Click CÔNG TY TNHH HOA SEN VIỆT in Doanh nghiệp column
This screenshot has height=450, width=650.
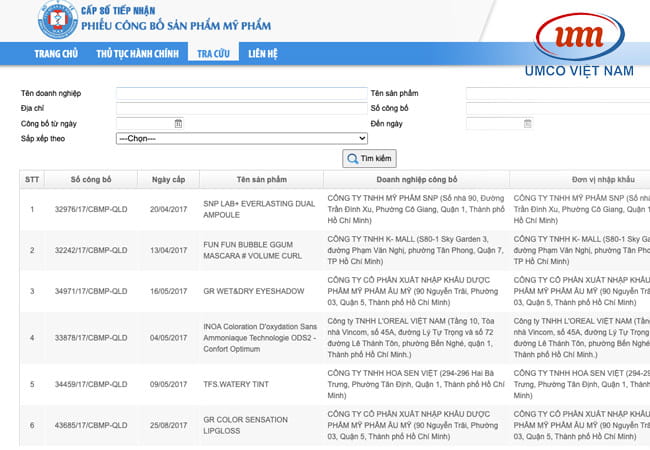coord(416,384)
